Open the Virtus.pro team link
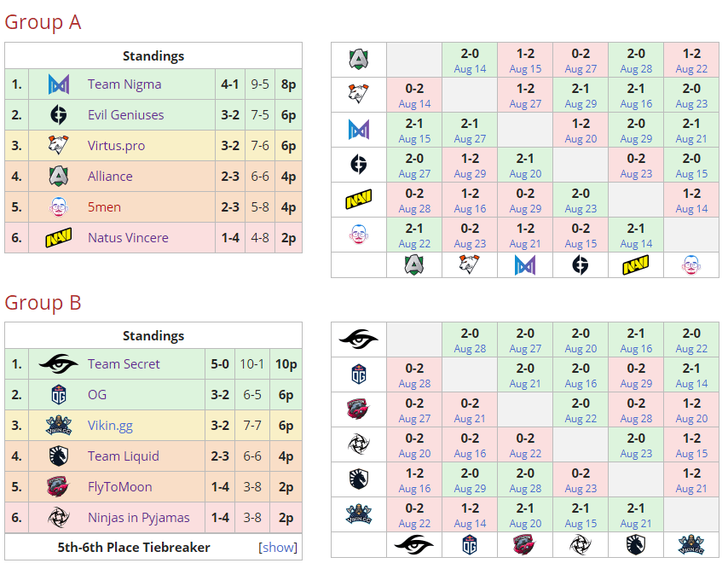 point(116,146)
